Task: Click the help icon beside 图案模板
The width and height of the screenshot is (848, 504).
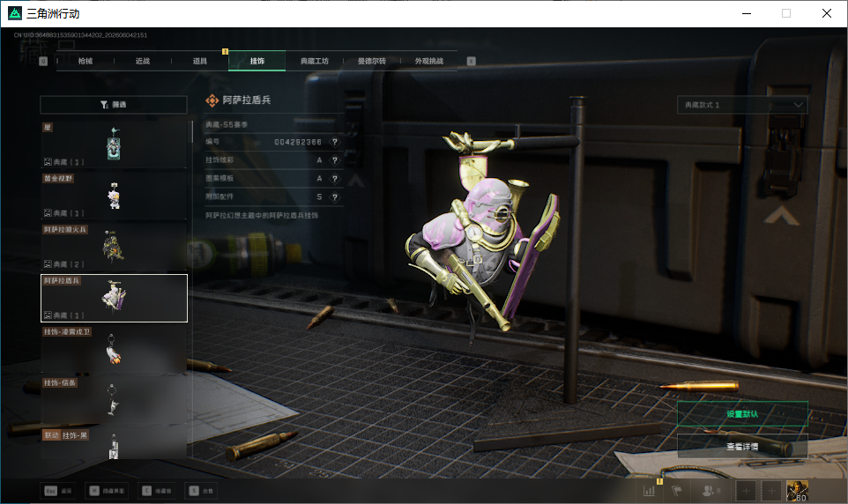Action: [335, 179]
